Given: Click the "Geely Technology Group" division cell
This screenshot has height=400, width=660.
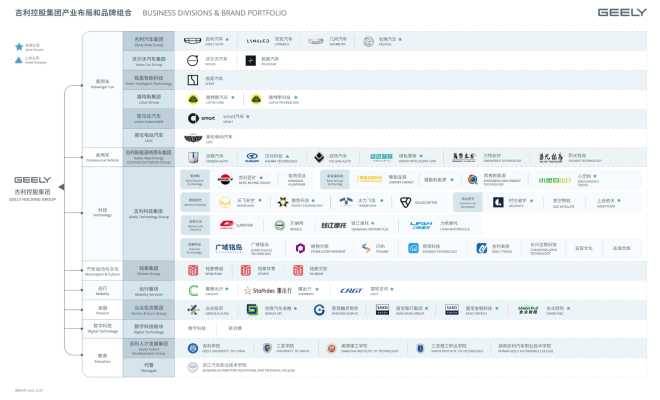Looking at the screenshot, I should tap(149, 213).
